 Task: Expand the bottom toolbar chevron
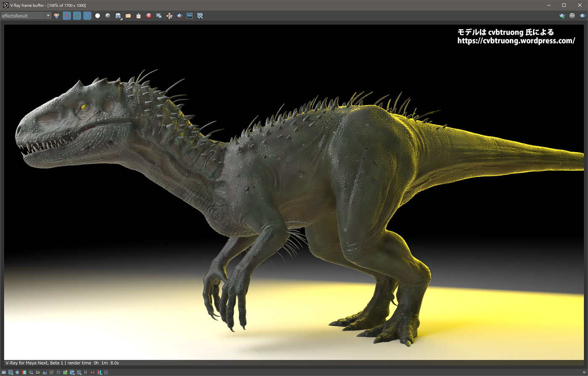(x=584, y=372)
